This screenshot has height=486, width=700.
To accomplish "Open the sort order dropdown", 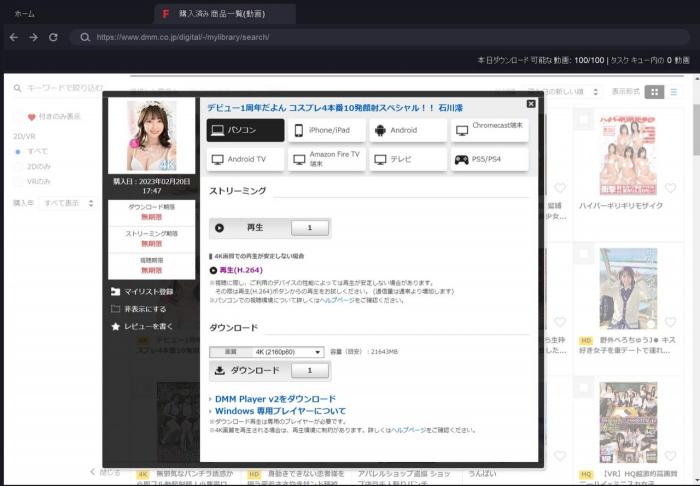I will click(x=562, y=92).
